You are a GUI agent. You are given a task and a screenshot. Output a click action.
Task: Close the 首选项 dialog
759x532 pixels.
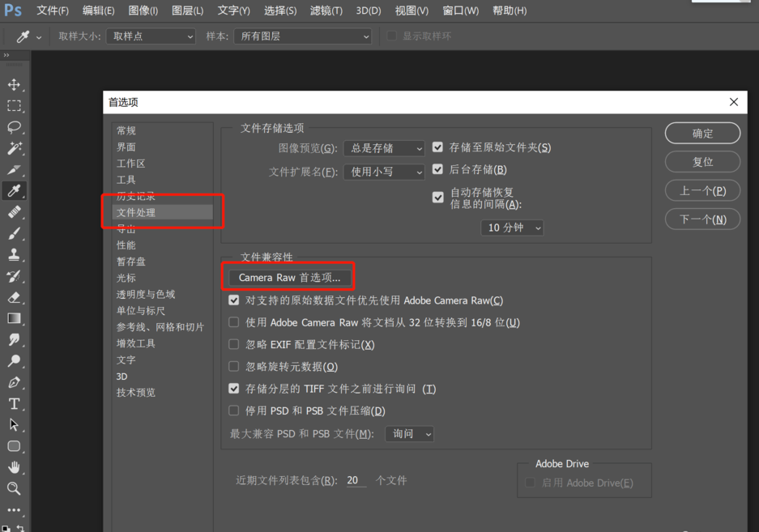(734, 102)
